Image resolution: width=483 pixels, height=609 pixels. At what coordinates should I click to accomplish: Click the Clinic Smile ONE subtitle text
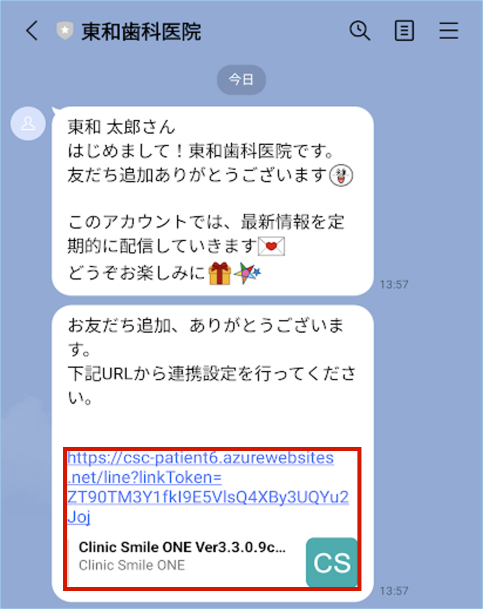point(132,565)
